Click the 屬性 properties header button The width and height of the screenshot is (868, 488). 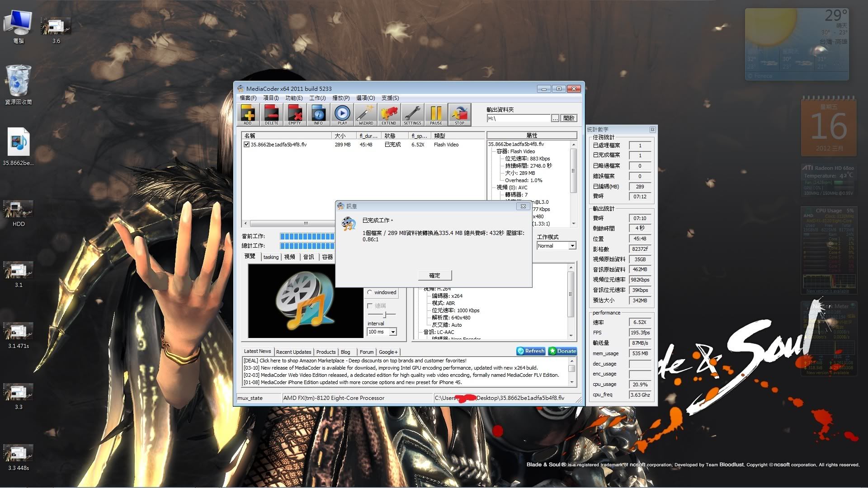[532, 136]
